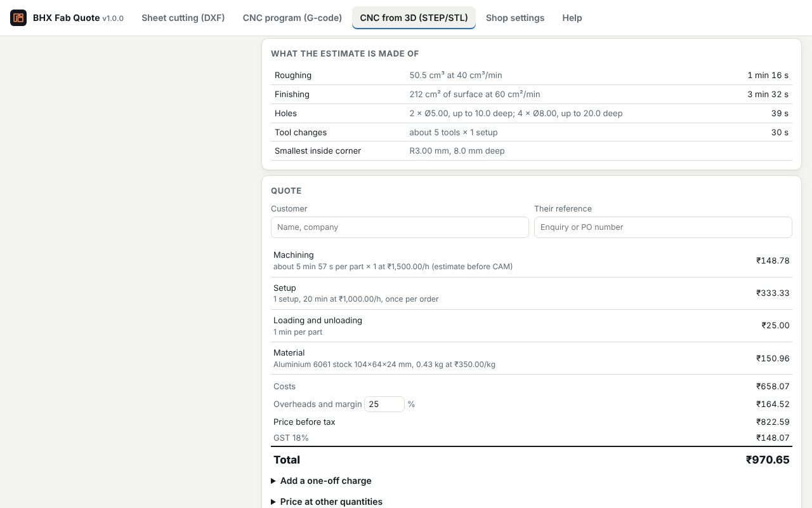Open the Sheet cutting (DXF) tab

point(183,18)
